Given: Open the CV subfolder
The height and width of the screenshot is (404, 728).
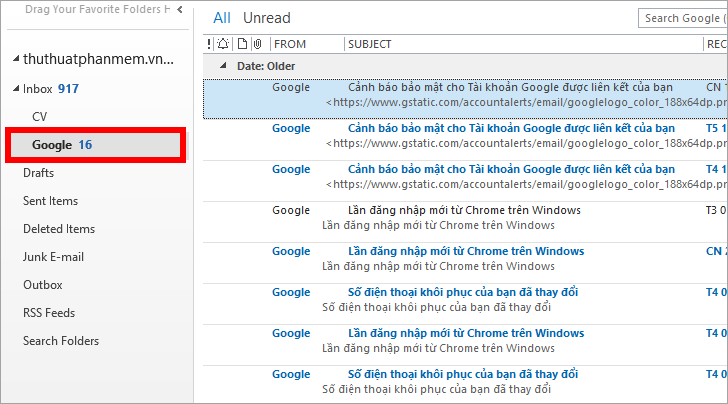Looking at the screenshot, I should point(39,117).
